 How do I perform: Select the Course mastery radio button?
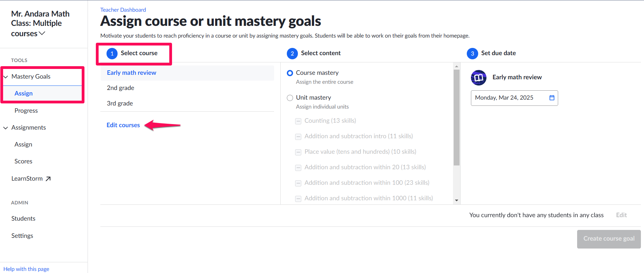pos(290,73)
